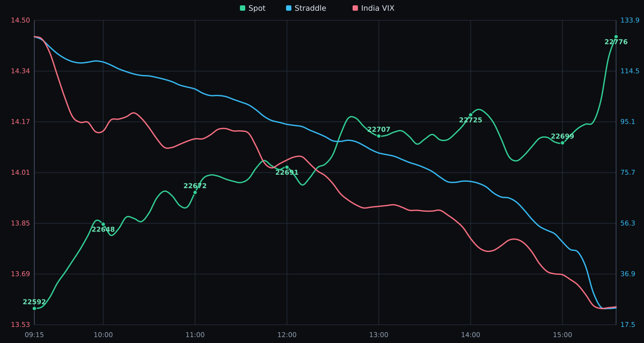Click the 12:00 time axis label

287,335
